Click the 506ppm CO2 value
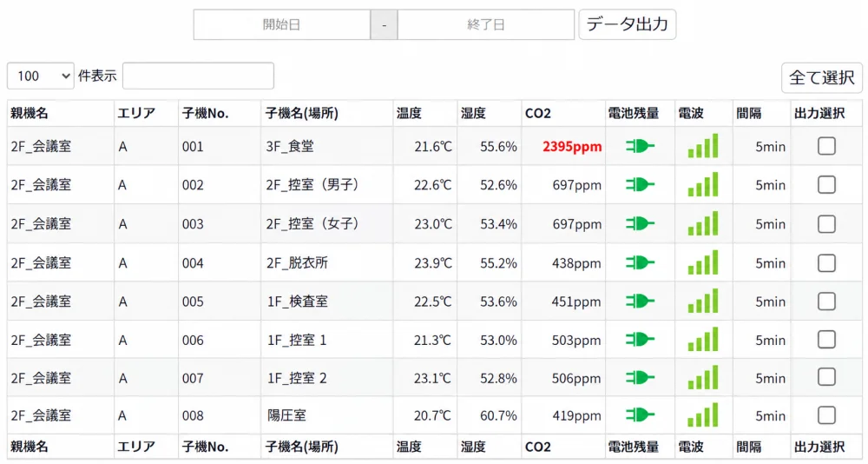The height and width of the screenshot is (464, 868). [576, 378]
